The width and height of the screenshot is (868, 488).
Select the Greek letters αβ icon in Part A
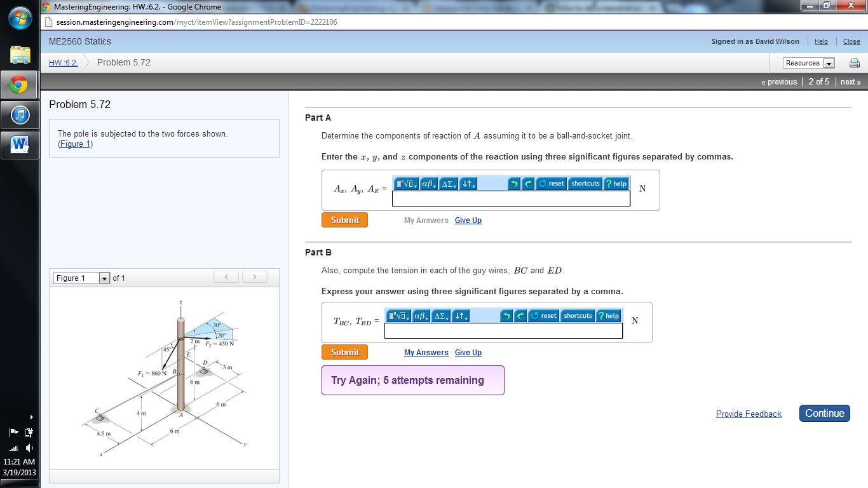(x=426, y=184)
